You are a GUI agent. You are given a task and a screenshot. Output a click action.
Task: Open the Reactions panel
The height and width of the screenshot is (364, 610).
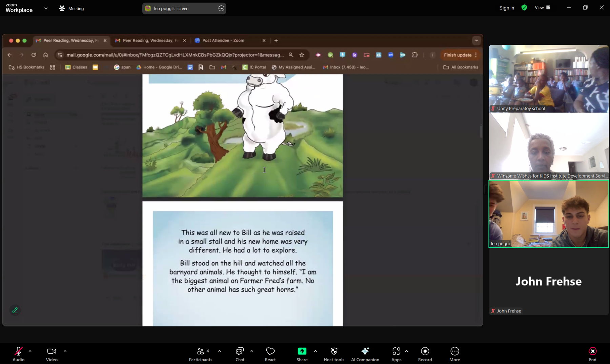[x=270, y=354]
